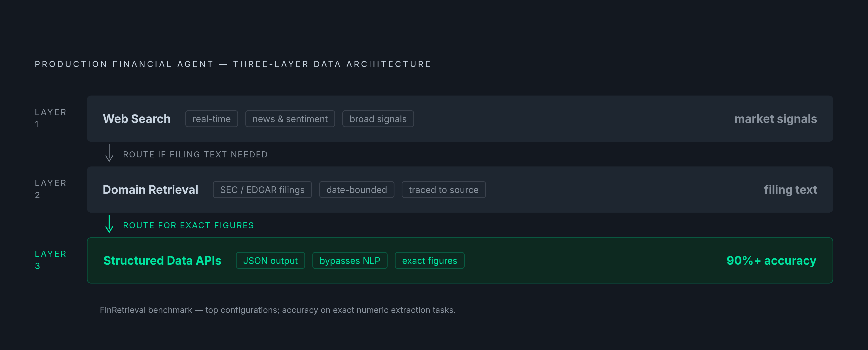This screenshot has height=350, width=868.
Task: Click the 'market signals' label
Action: coord(775,119)
